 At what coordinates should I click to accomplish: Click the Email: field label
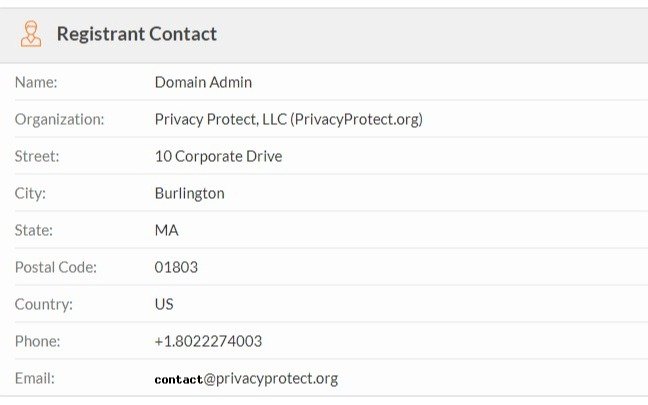pyautogui.click(x=35, y=378)
